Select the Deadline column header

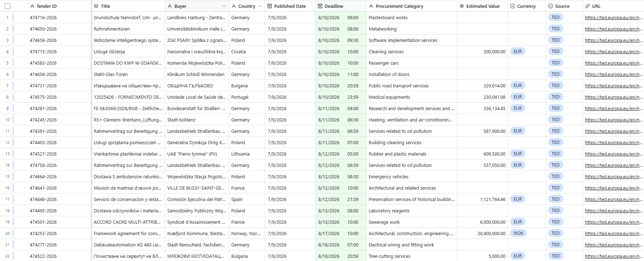point(341,6)
